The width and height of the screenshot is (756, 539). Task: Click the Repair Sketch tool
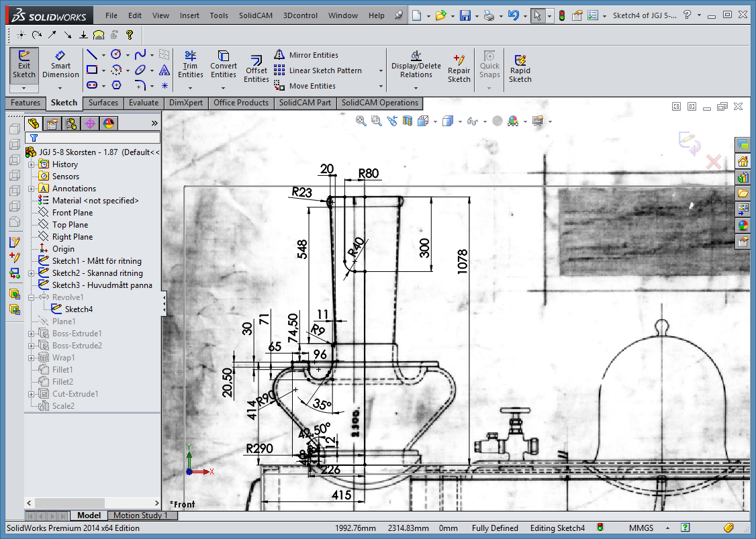click(x=459, y=68)
